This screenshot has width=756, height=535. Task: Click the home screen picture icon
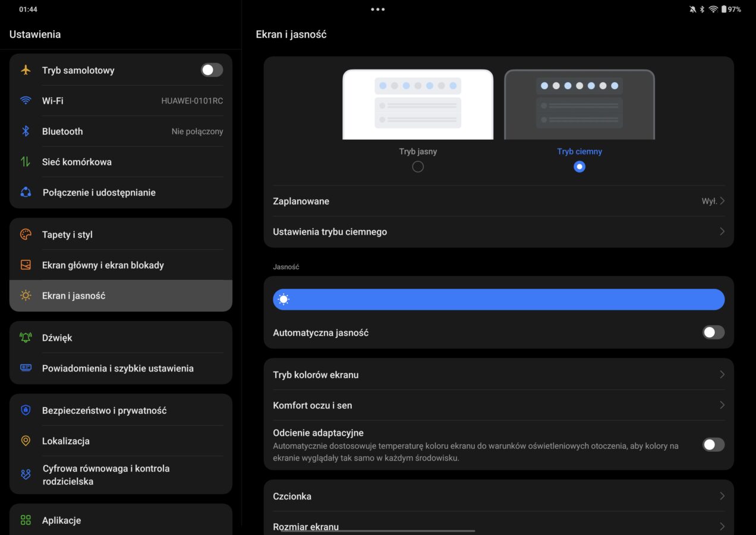click(26, 265)
